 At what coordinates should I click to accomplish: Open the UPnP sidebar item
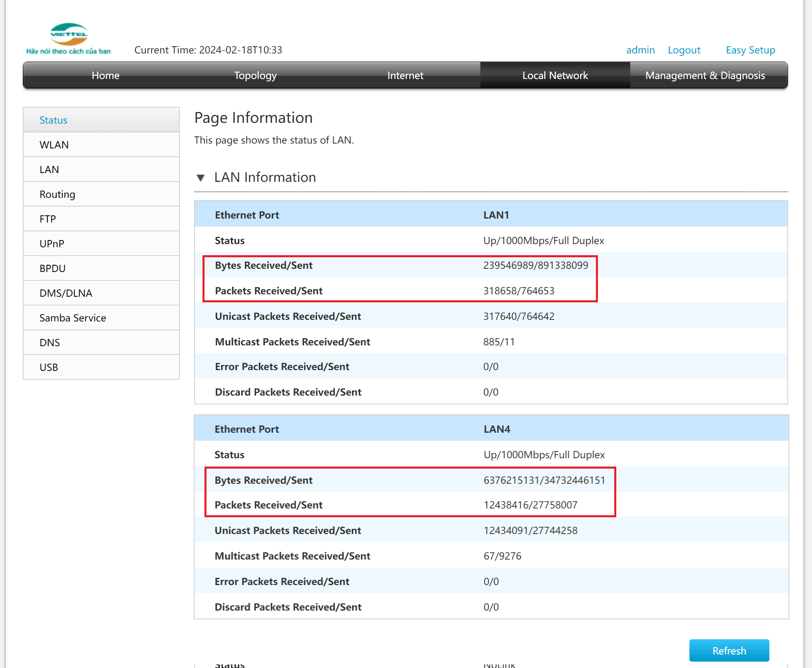point(101,244)
